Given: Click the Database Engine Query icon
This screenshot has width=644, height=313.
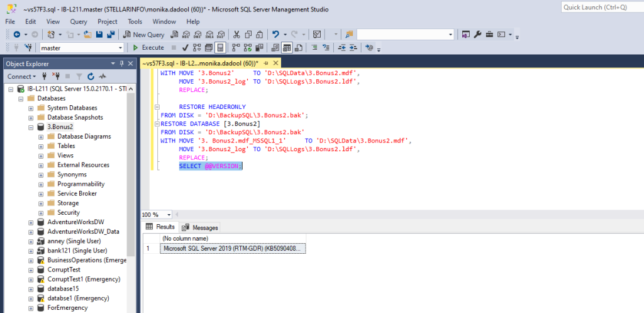Looking at the screenshot, I should click(x=174, y=35).
